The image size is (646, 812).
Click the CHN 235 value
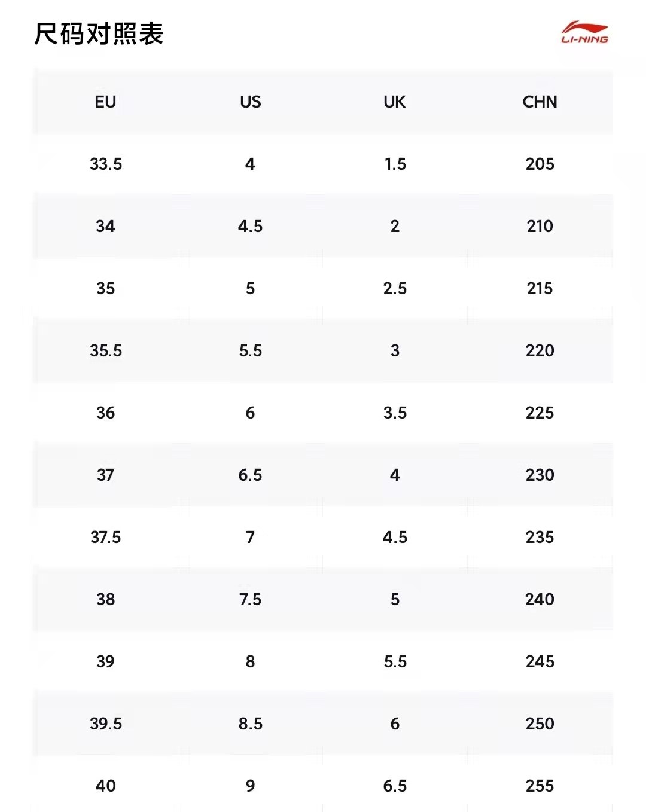click(x=540, y=537)
